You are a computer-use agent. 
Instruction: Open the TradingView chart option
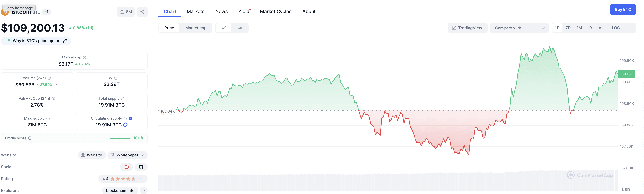pos(467,28)
